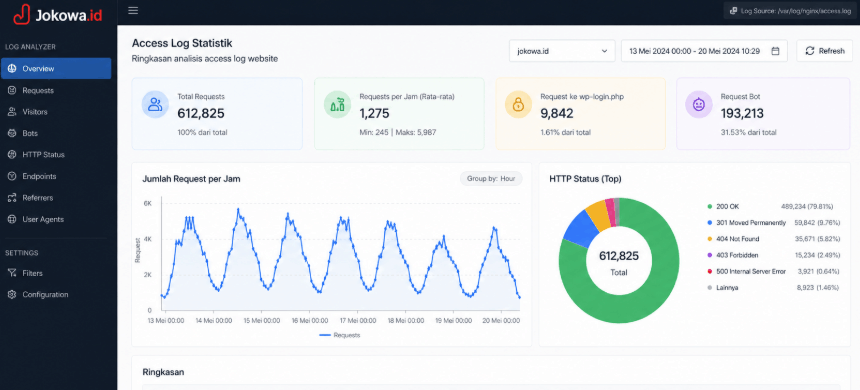The image size is (860, 390).
Task: Toggle the hamburger menu icon
Action: (x=133, y=10)
